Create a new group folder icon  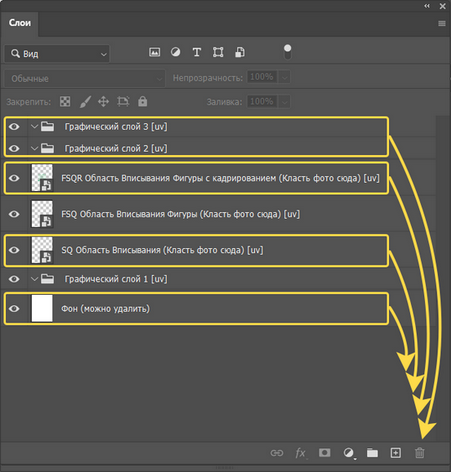click(x=372, y=453)
